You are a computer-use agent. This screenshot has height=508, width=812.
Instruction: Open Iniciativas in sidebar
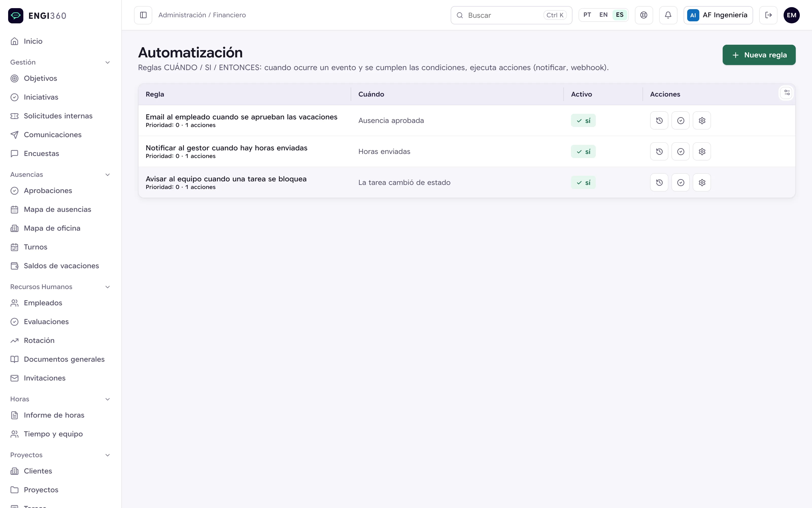pos(60,97)
